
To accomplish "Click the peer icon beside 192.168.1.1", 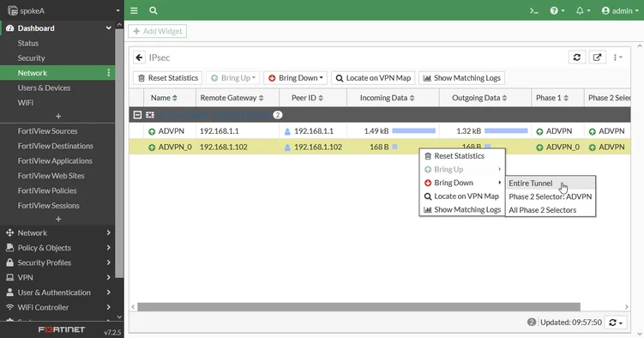I will click(287, 132).
